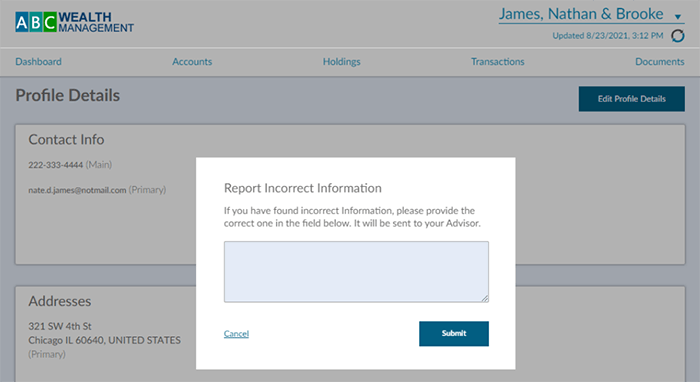Screen dimensions: 700x382
Task: Submit the incorrect information report
Action: (454, 333)
